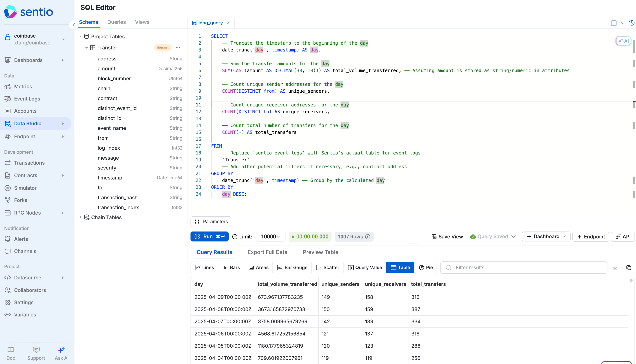Open query history clock icon
636x364 pixels.
point(632,23)
